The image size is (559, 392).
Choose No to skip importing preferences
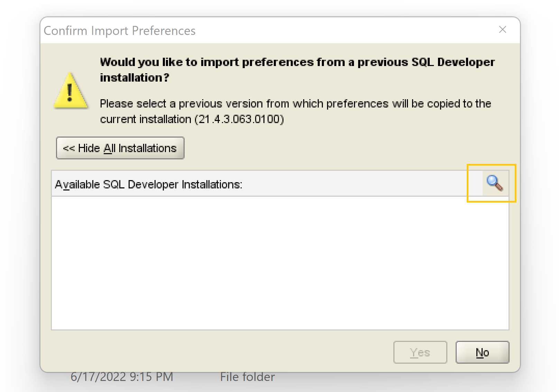coord(482,352)
